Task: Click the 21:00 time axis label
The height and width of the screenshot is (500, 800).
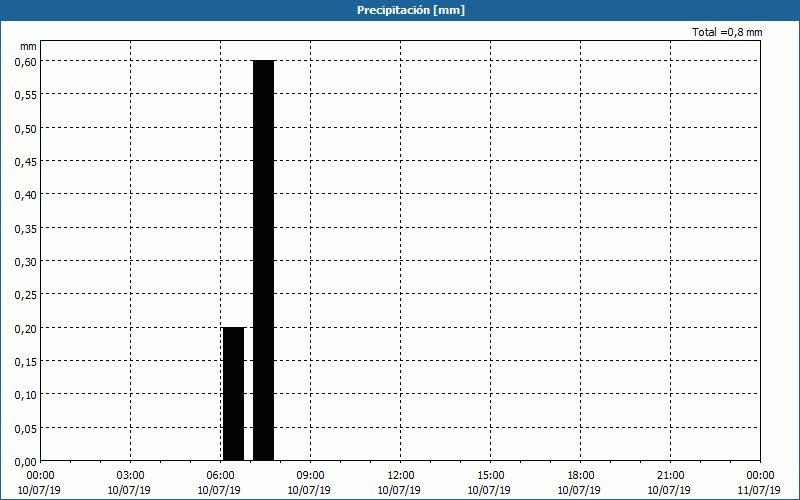Action: coord(670,476)
